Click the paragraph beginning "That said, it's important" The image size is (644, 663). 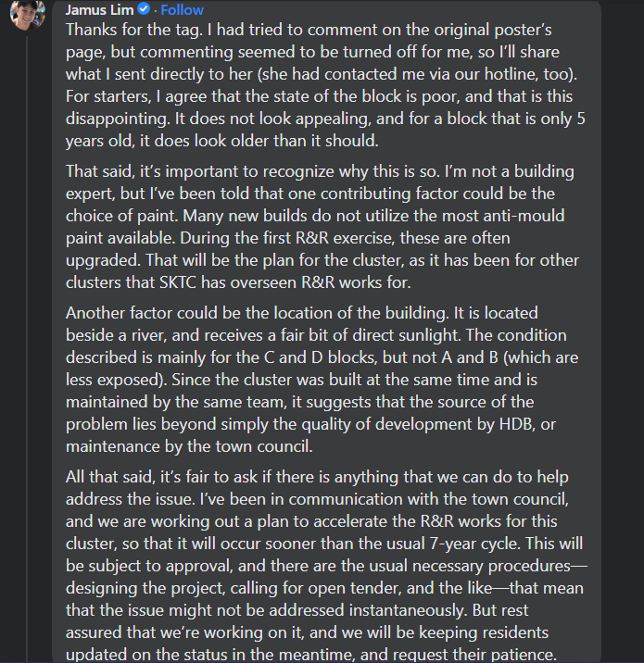pyautogui.click(x=322, y=227)
